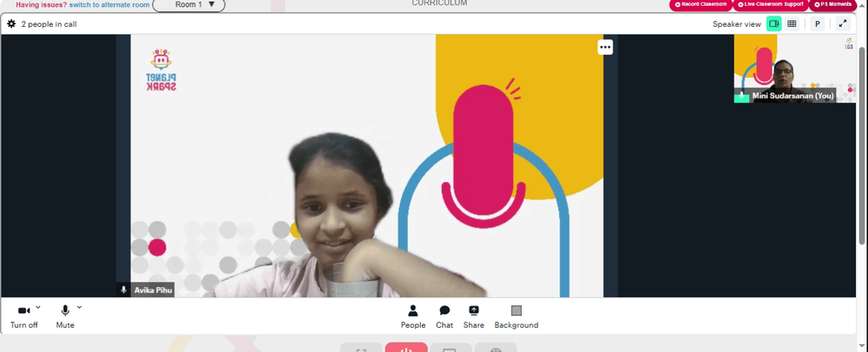Select Mini Sudarsanan self-view thumbnail
This screenshot has width=868, height=352.
(x=794, y=68)
